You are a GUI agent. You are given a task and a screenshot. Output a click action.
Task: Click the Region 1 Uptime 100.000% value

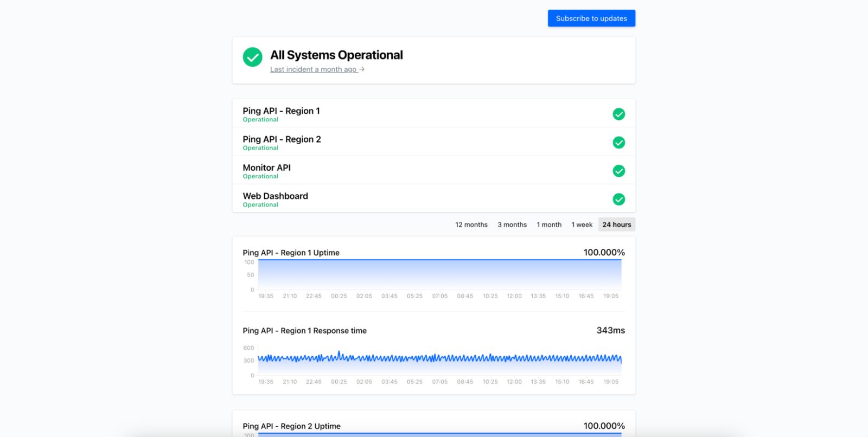604,252
